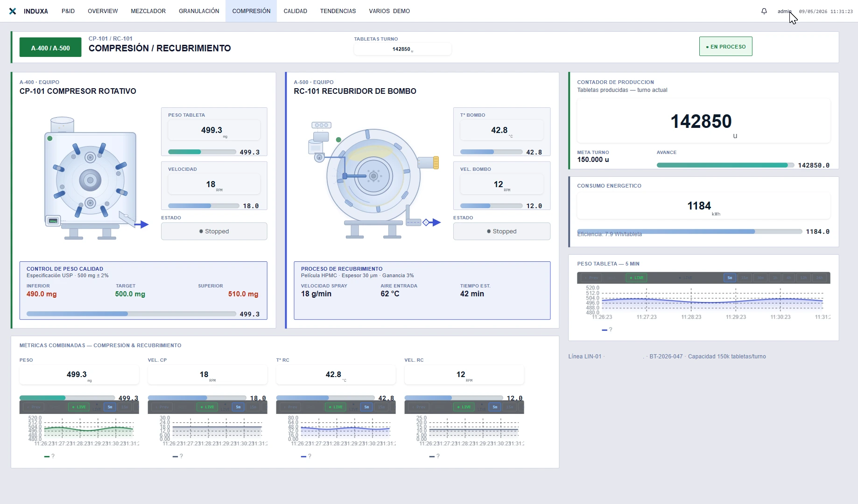This screenshot has height=504, width=858.
Task: Open the GRANULACIÓN tab
Action: (x=199, y=11)
